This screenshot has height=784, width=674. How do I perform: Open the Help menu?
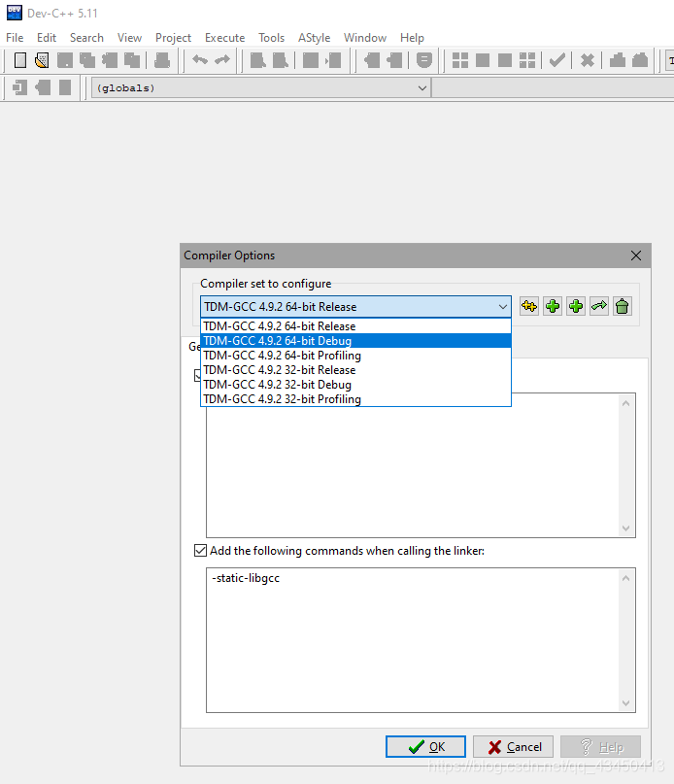pyautogui.click(x=412, y=38)
